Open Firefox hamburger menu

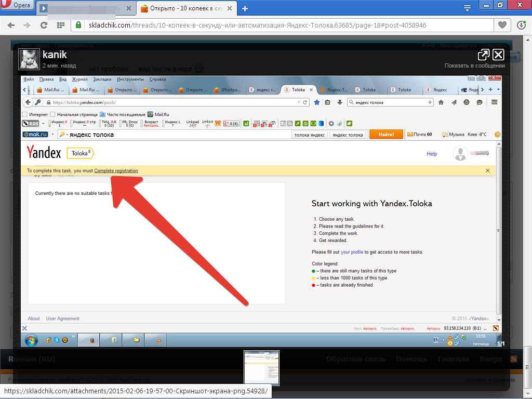(x=495, y=102)
